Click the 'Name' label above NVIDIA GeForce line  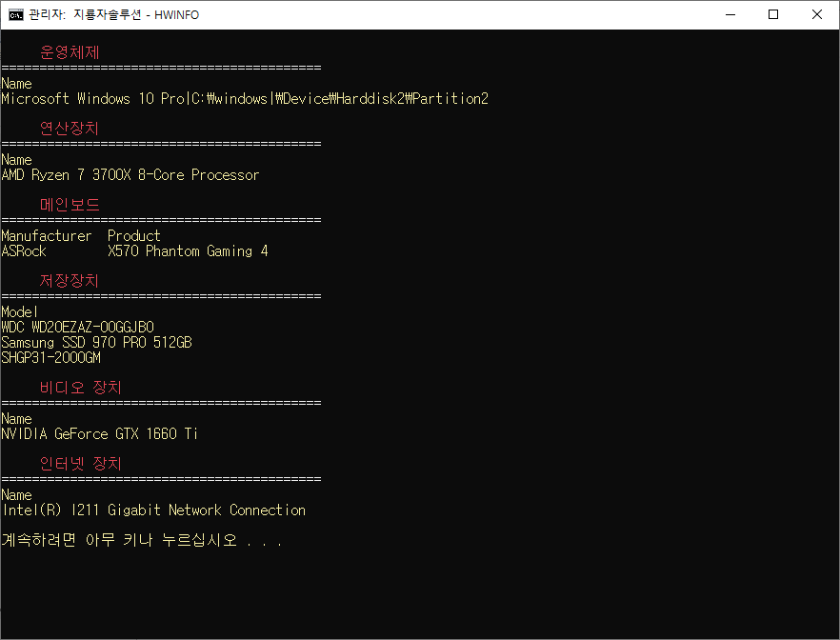coord(16,419)
